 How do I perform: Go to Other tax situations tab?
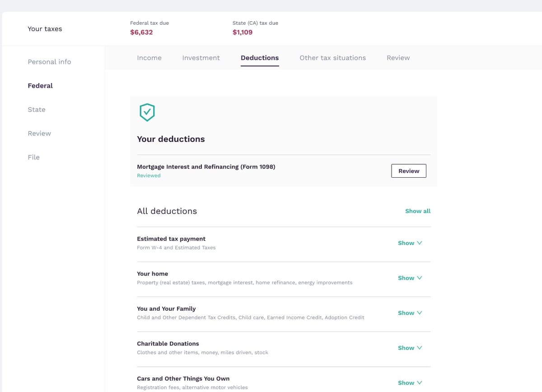pos(332,58)
